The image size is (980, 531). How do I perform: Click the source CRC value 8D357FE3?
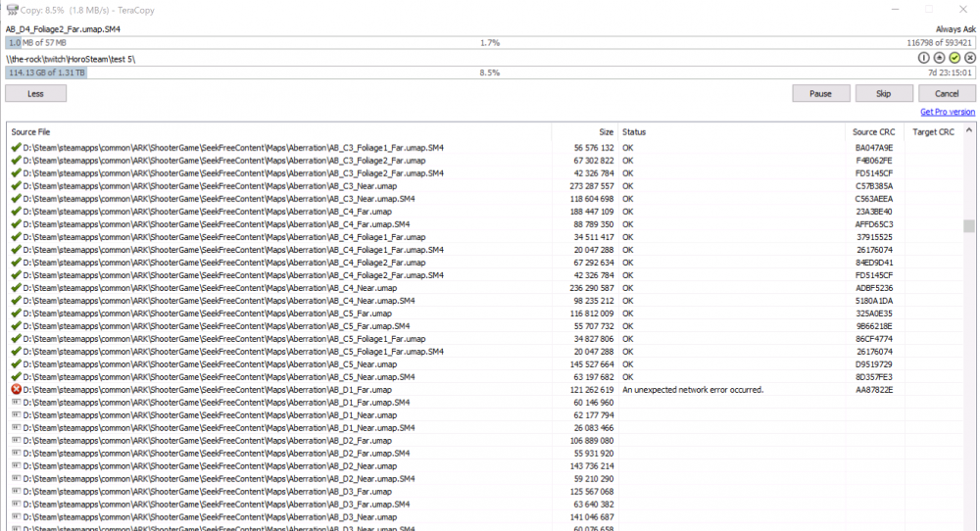pyautogui.click(x=874, y=377)
